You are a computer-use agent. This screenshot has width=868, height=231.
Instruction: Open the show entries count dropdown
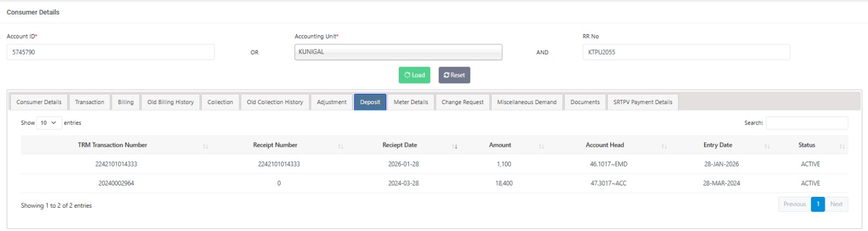(49, 123)
